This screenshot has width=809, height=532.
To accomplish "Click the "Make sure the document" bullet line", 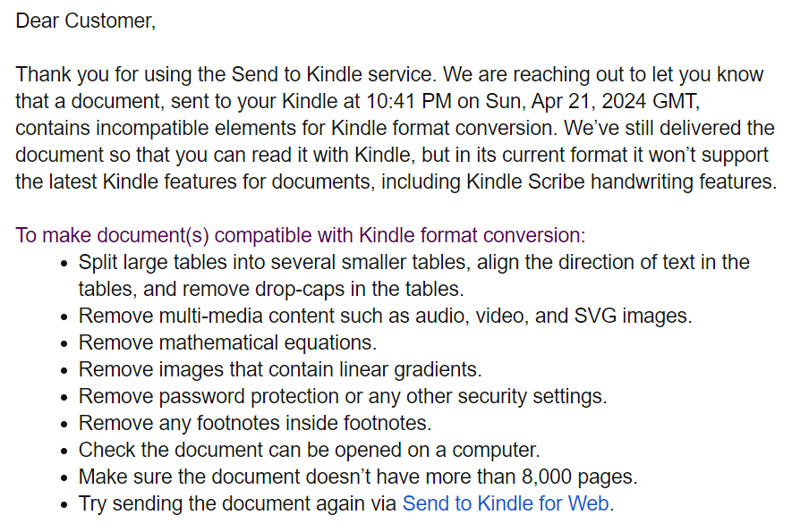I will coord(358,477).
